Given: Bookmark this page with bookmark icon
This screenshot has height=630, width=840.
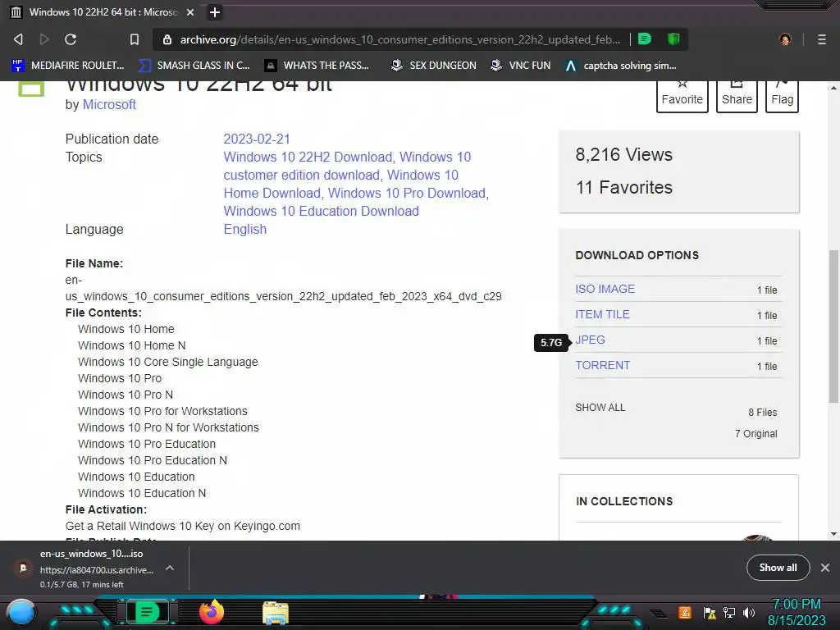Looking at the screenshot, I should click(x=135, y=39).
